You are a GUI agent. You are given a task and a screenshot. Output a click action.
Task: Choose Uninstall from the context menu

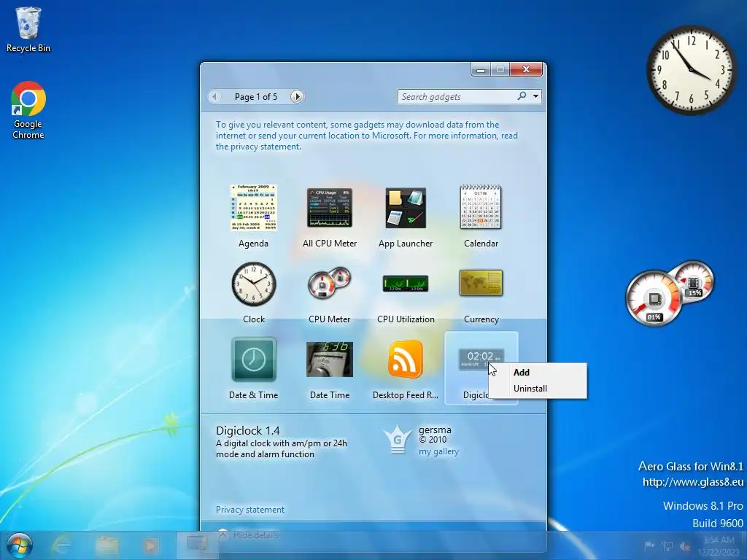[530, 389]
